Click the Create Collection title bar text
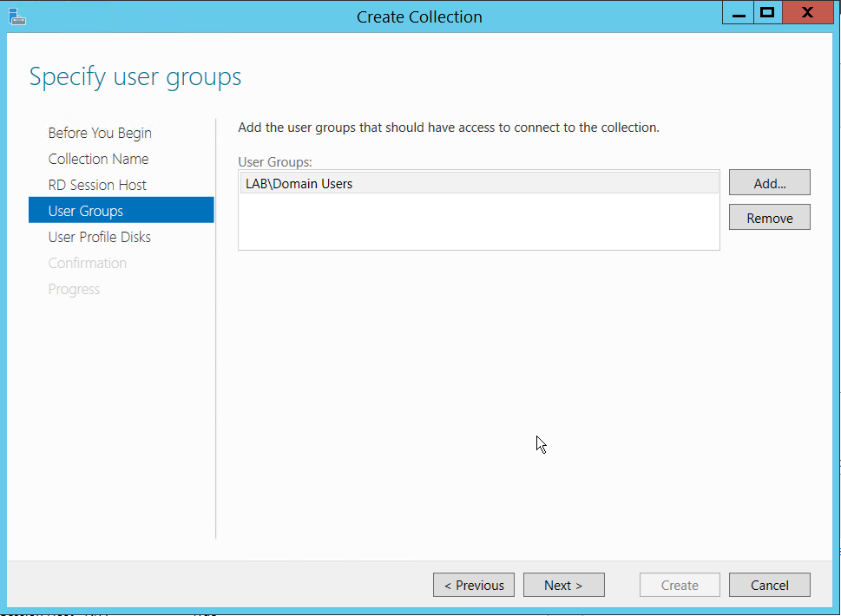 (x=419, y=16)
